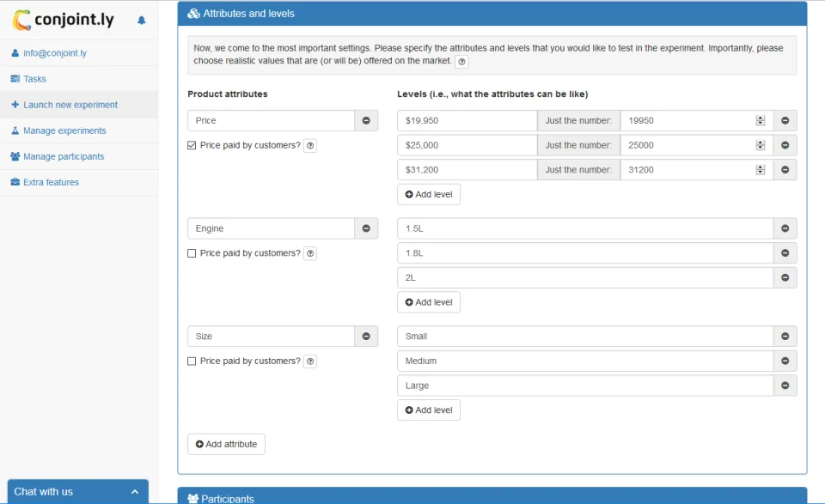
Task: Adjust the 31200 number stepper
Action: click(761, 170)
